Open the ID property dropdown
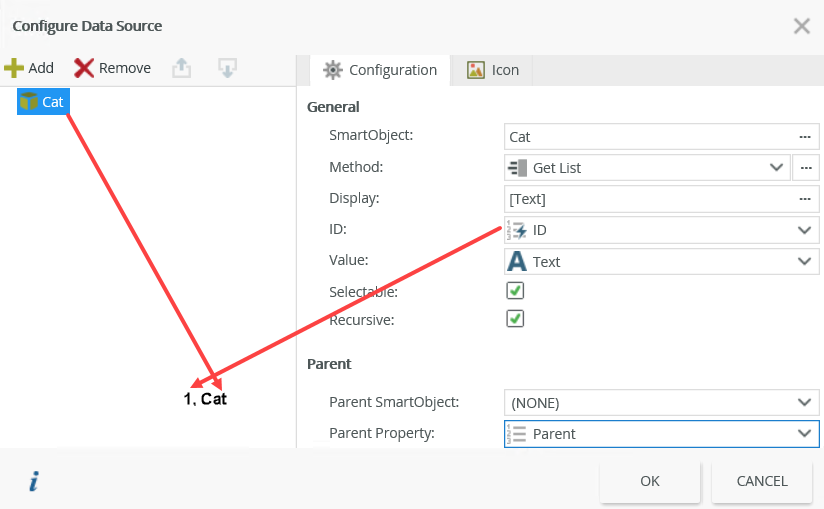This screenshot has width=824, height=509. coord(804,230)
